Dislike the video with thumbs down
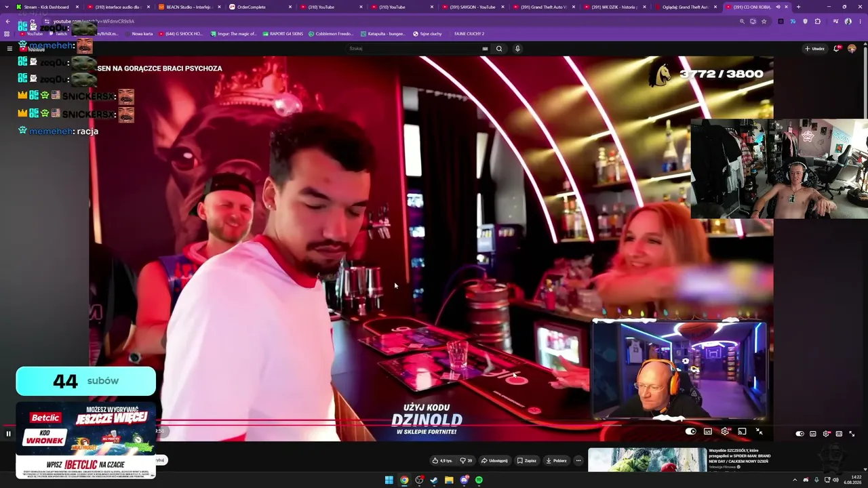This screenshot has height=488, width=868. coord(466,461)
